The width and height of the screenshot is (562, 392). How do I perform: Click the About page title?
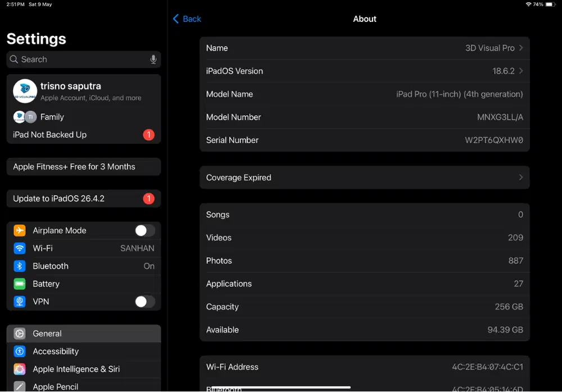click(x=365, y=19)
